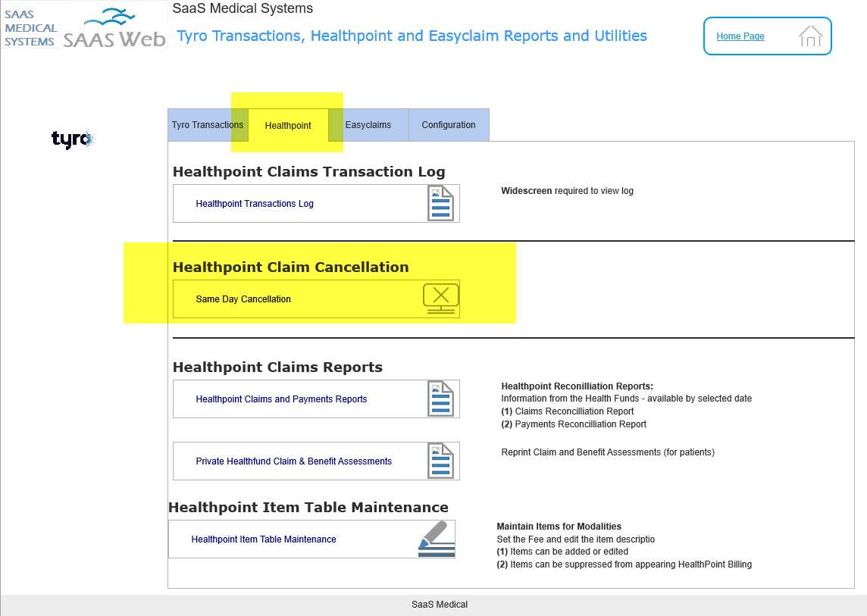This screenshot has height=616, width=867.
Task: Click the Set the Fee and edit description text
Action: [576, 539]
